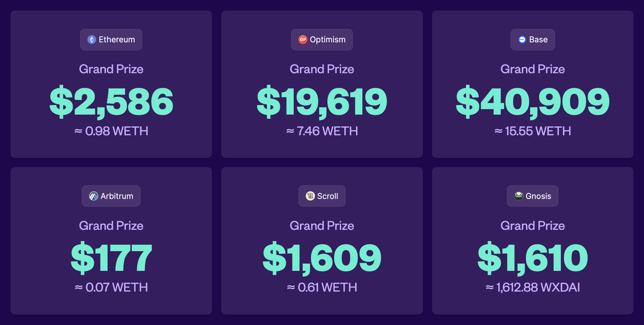
Task: Click the Arbitrum logo icon
Action: pos(94,196)
